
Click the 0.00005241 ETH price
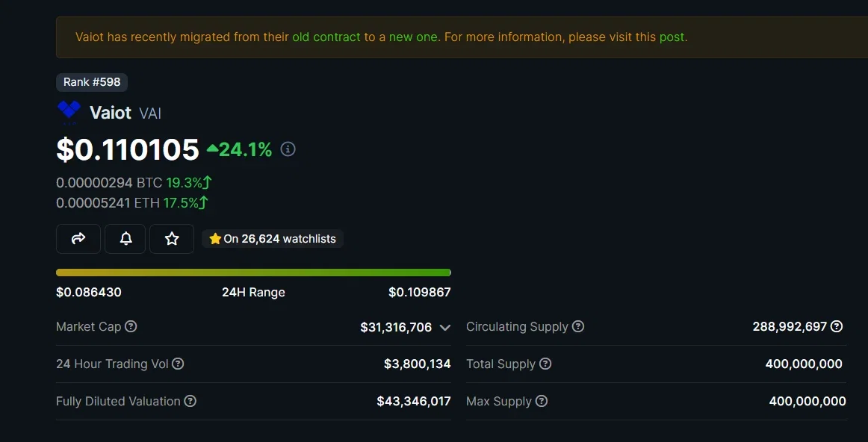pos(108,203)
